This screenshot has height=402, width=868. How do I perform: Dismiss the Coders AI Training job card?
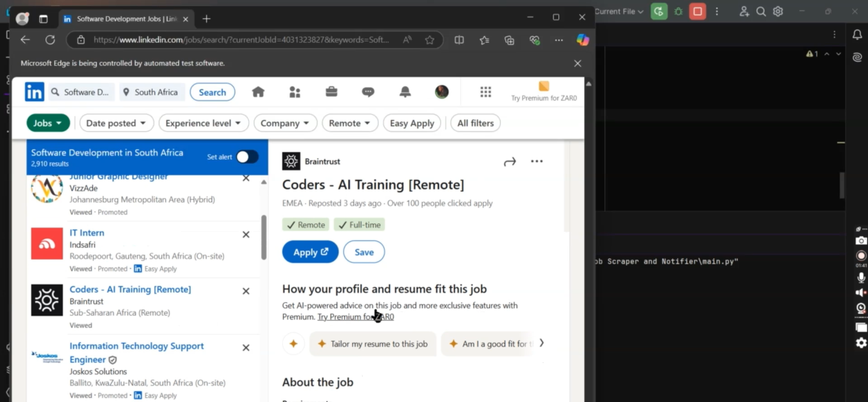coord(246,291)
